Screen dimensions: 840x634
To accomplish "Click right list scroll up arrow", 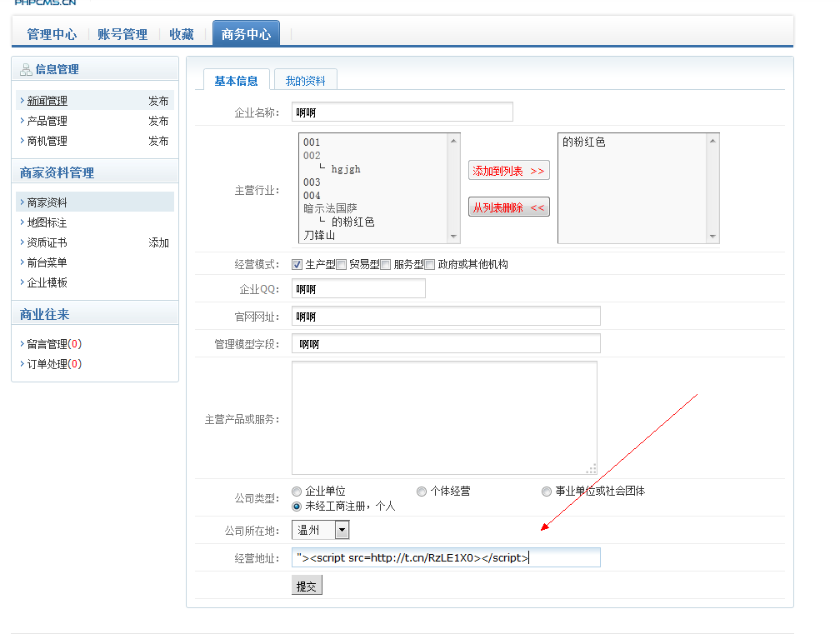I will click(x=712, y=141).
